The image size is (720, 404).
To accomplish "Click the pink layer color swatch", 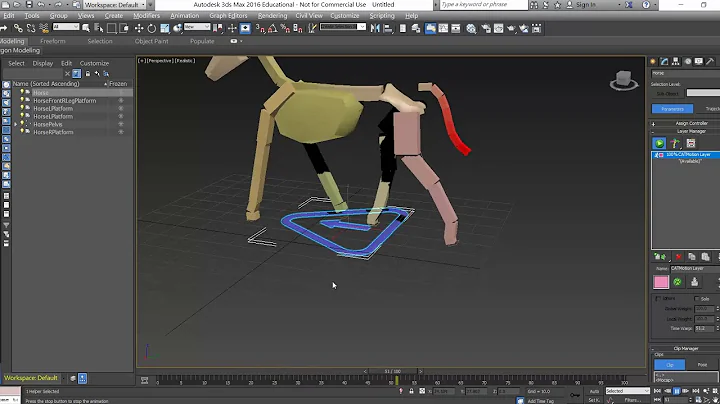I will tap(661, 282).
